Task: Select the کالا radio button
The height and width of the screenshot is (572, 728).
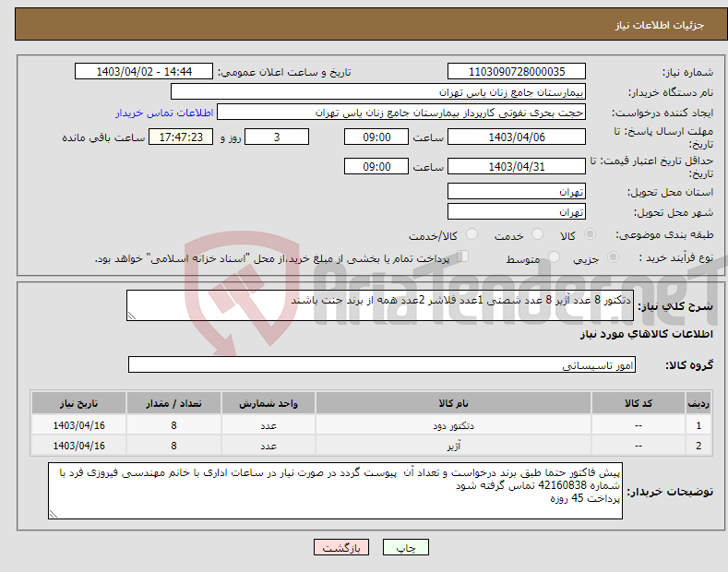Action: (x=591, y=234)
